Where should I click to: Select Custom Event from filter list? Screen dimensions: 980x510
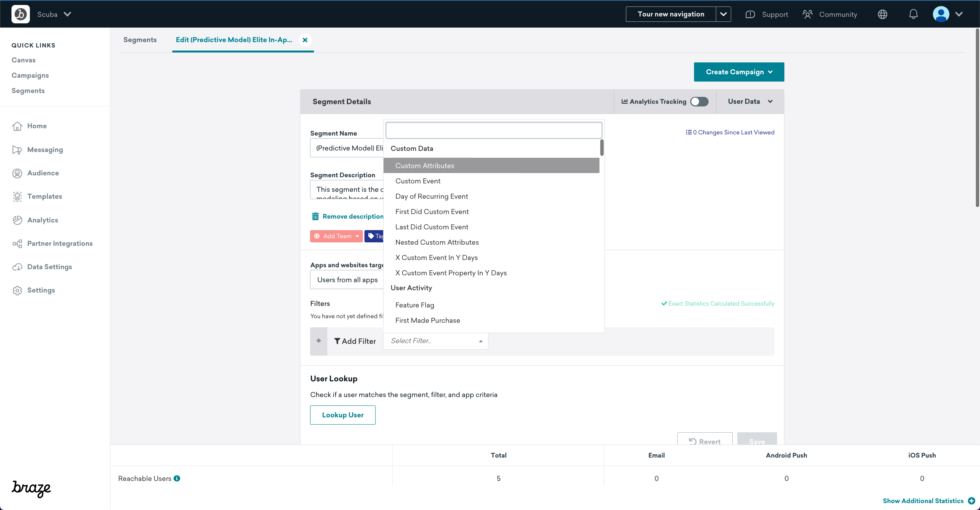417,181
